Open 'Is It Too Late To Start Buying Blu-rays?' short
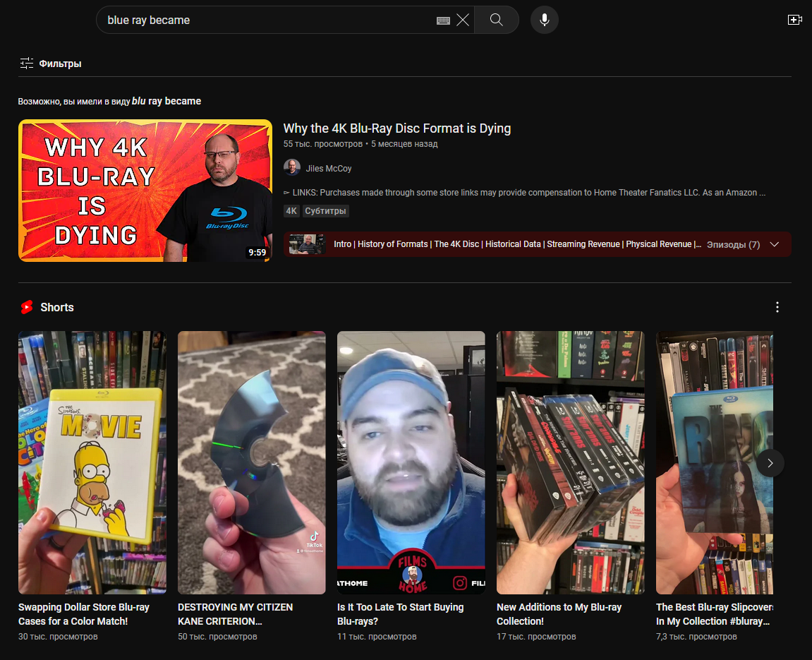 pos(411,462)
